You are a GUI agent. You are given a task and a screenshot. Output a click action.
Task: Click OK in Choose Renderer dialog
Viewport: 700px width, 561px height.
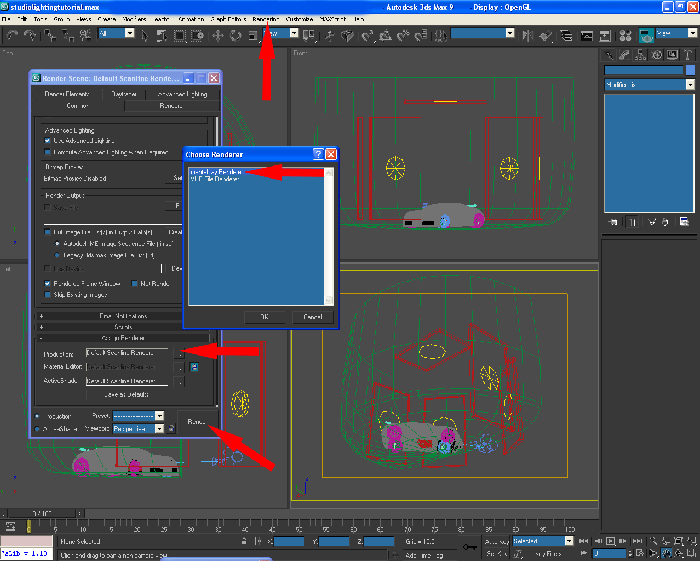[262, 316]
